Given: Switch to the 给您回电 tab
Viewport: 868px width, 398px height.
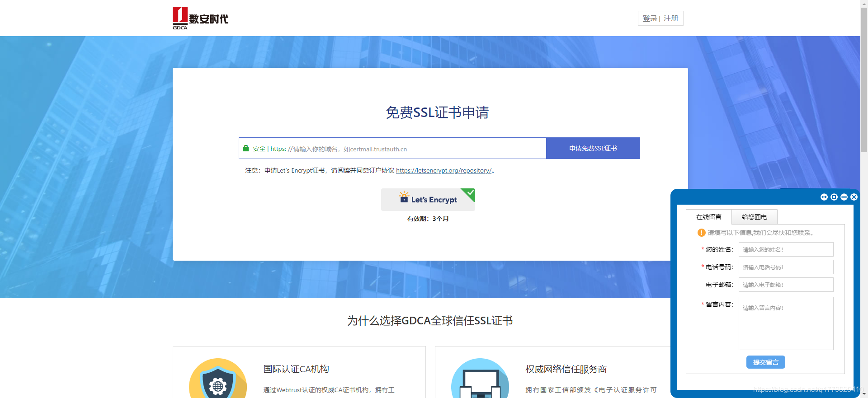Looking at the screenshot, I should tap(754, 217).
